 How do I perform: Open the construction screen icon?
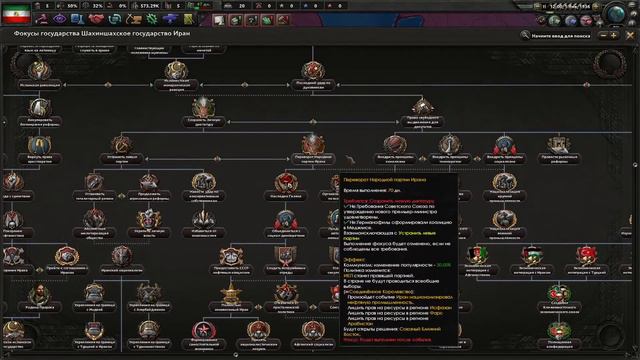click(x=133, y=19)
